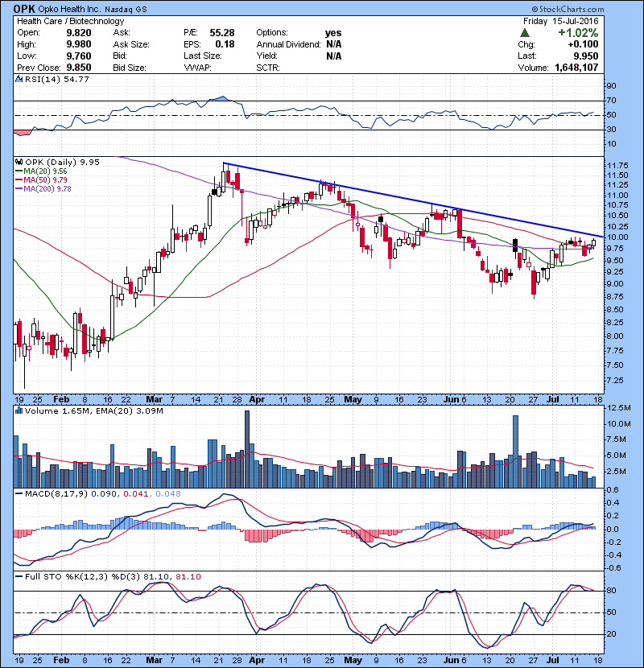Click the candlestick icon before OPK (Daily)
This screenshot has width=644, height=668.
point(19,162)
